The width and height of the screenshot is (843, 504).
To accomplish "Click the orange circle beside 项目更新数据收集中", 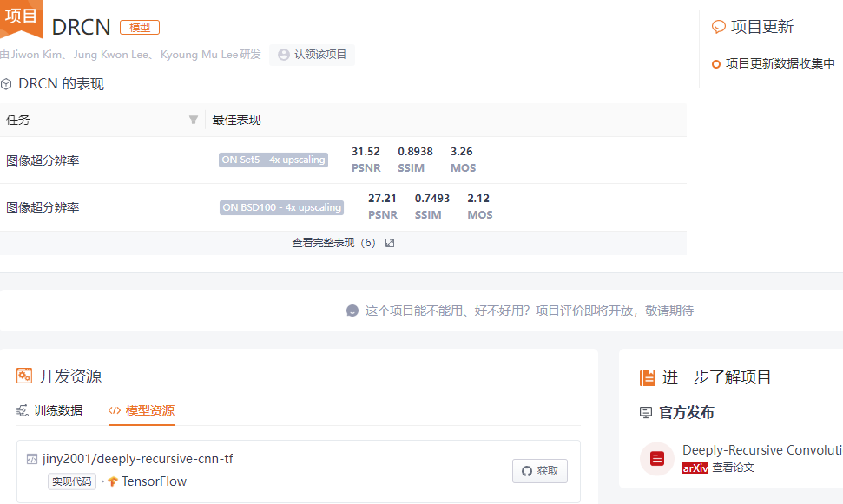I will coord(715,64).
